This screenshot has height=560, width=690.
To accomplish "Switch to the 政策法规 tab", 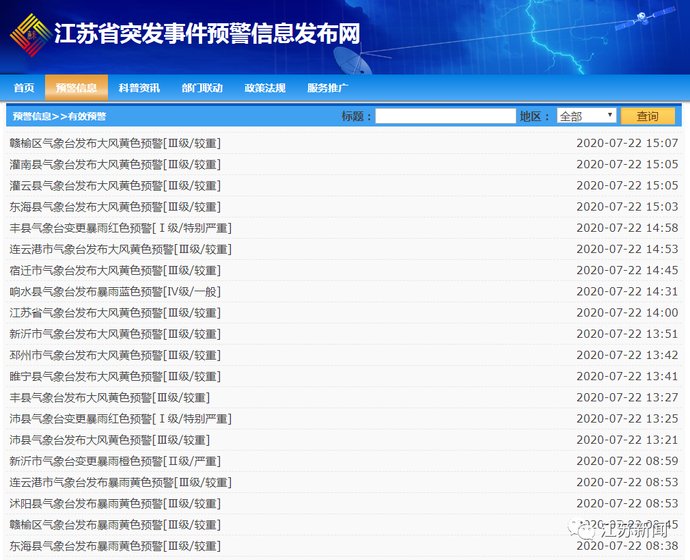I will pyautogui.click(x=265, y=88).
